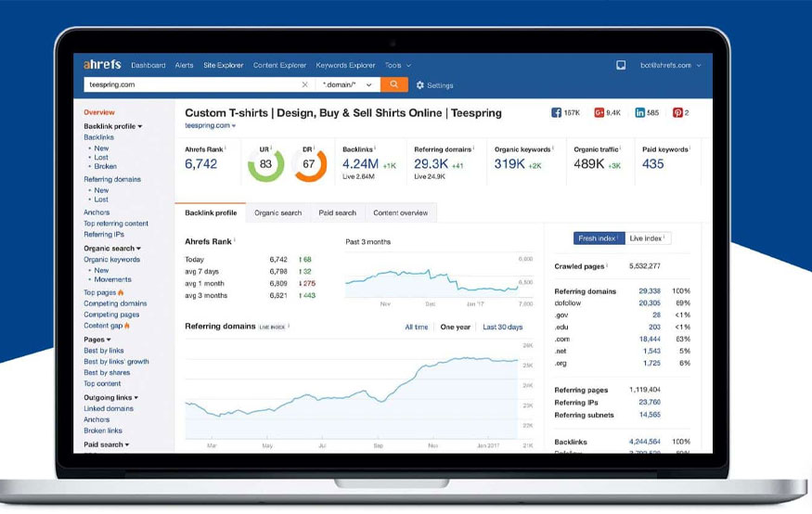Viewport: 812px width, 514px height.
Task: Switch to the Content overview tab
Action: 401,212
